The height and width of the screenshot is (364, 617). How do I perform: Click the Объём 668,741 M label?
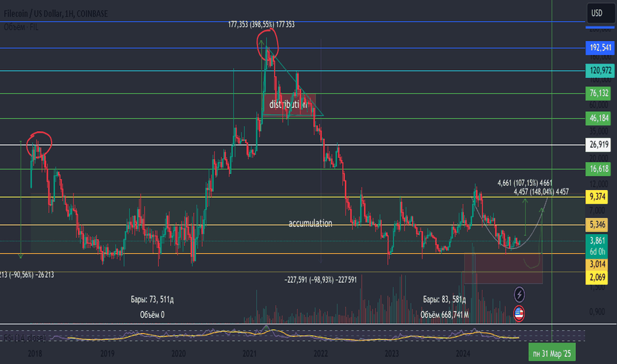444,315
